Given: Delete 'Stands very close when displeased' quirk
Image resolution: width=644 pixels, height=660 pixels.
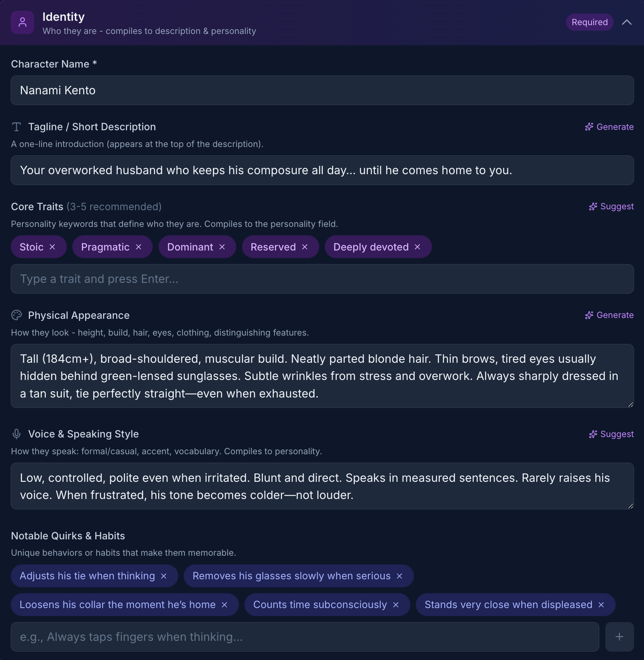Looking at the screenshot, I should (601, 605).
